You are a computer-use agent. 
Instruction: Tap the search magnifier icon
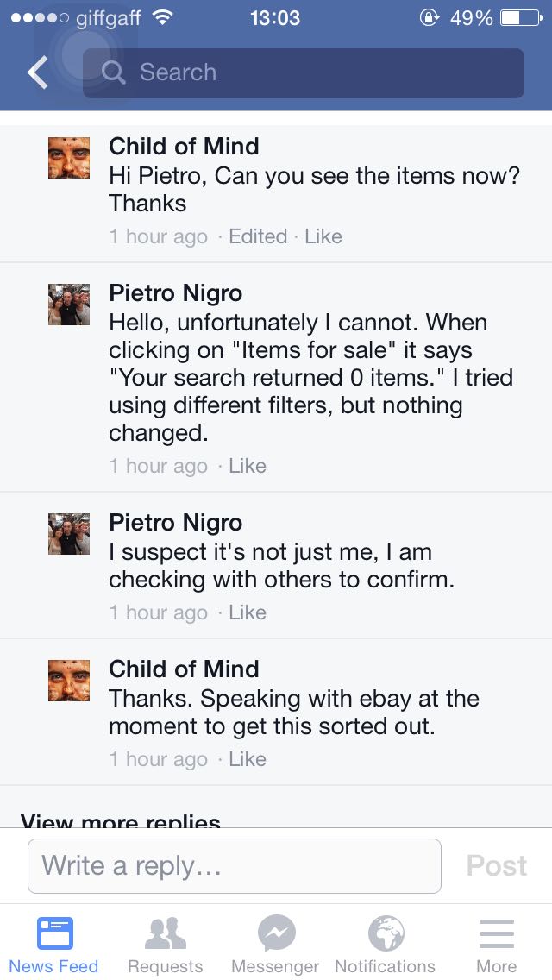click(x=113, y=73)
